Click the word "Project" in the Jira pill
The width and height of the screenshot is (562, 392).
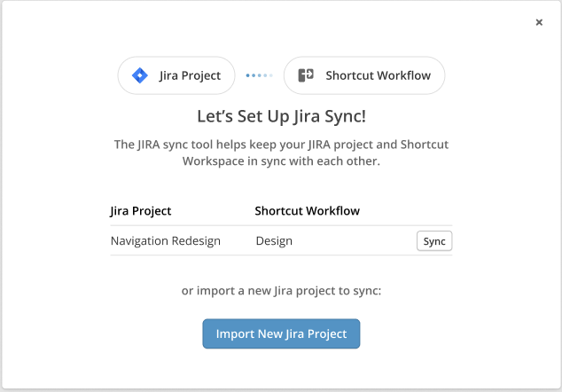coord(201,75)
